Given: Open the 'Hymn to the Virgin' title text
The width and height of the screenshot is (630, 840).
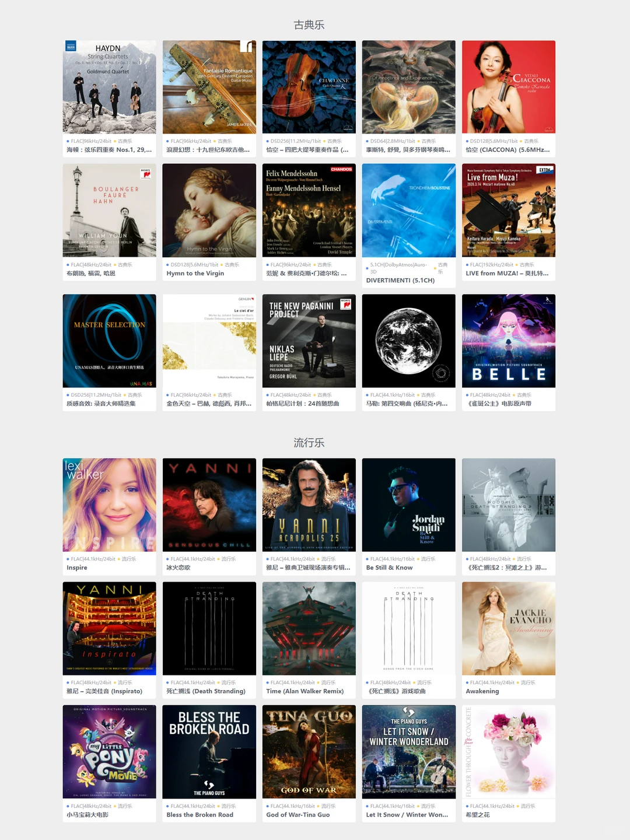Looking at the screenshot, I should tap(195, 274).
